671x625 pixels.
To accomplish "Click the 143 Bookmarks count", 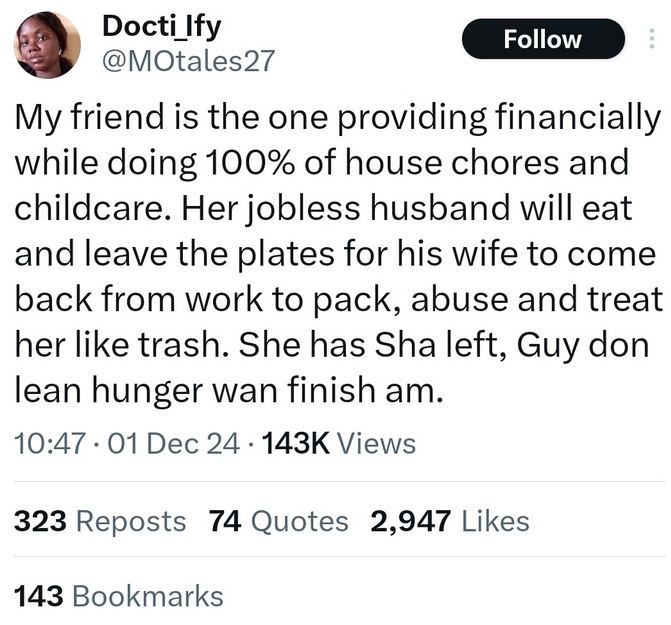I will click(x=119, y=596).
